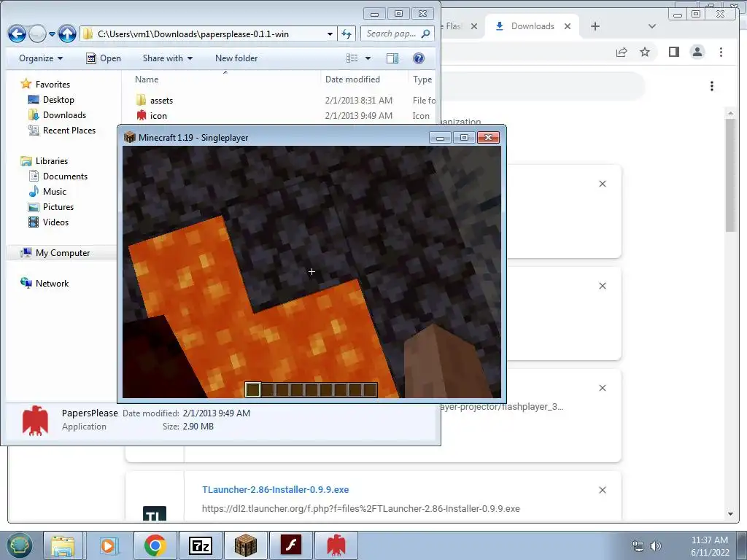
Task: Open 7-Zip from taskbar
Action: (x=200, y=545)
